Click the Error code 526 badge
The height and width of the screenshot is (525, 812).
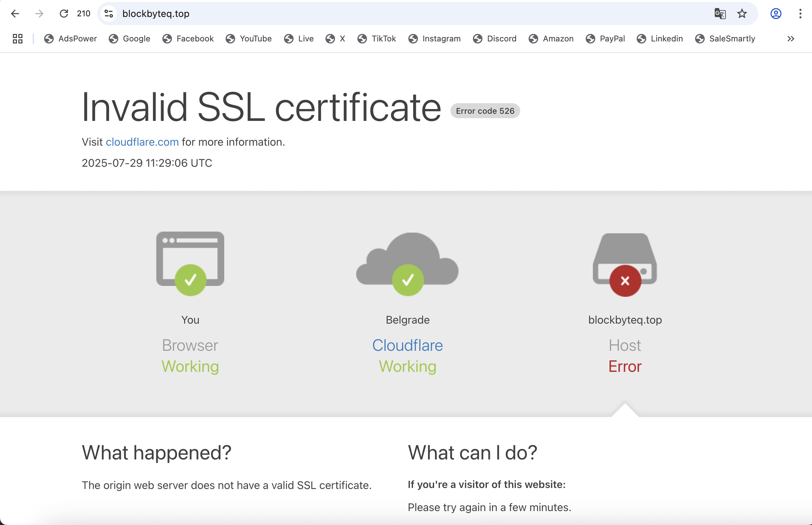tap(485, 111)
